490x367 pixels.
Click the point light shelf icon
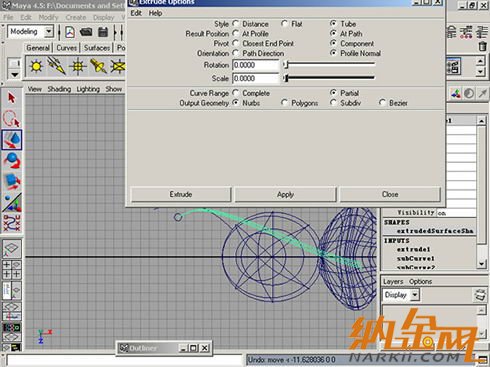[78, 66]
